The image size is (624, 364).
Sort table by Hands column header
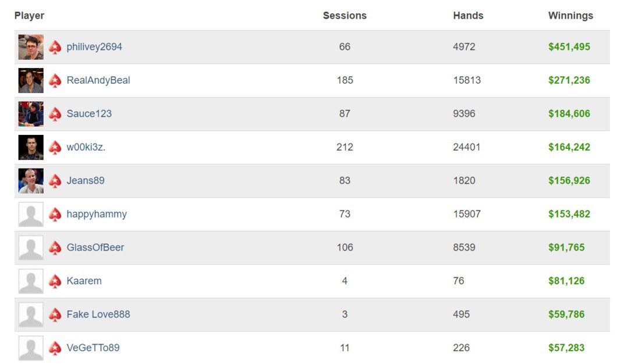[x=468, y=16]
